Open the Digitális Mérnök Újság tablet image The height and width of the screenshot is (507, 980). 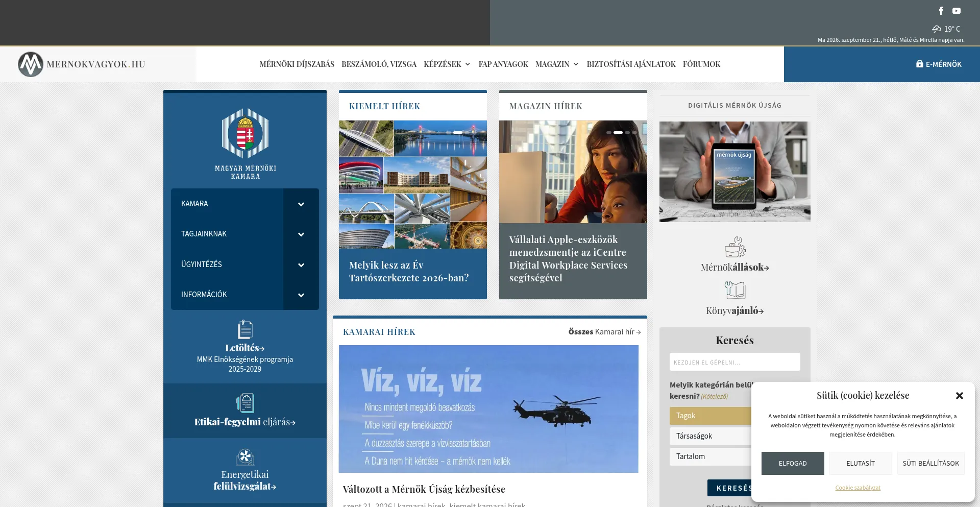pos(735,172)
